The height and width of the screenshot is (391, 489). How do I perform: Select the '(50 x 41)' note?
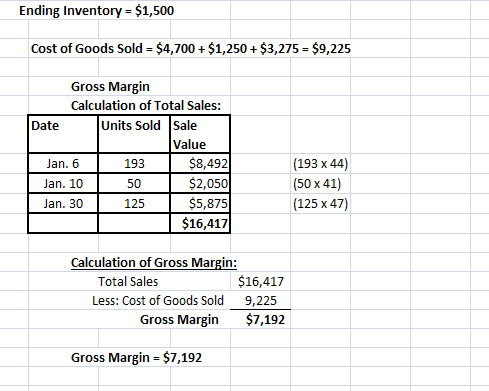tap(317, 184)
